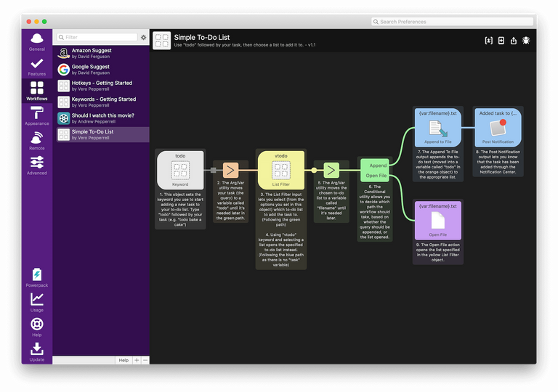Select the Should I watch this movie? workflow
This screenshot has height=392, width=558.
(102, 118)
